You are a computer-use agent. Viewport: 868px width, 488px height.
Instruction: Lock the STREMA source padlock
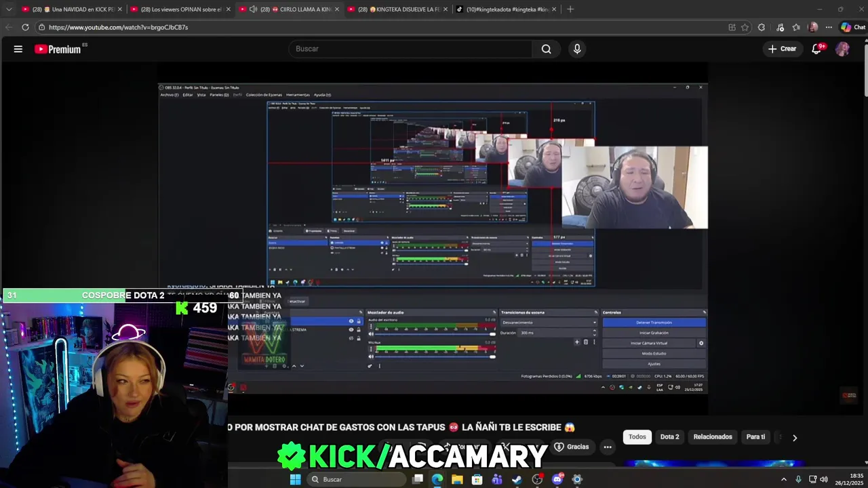[x=359, y=329]
